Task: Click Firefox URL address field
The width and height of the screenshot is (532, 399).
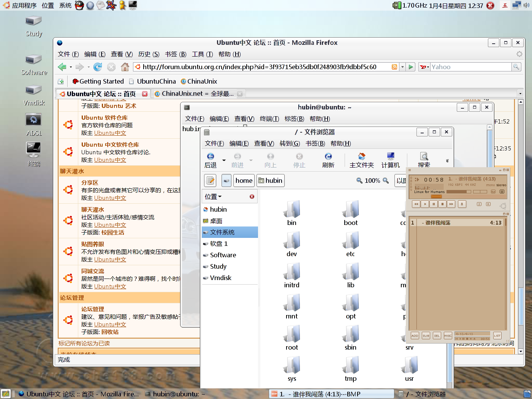Action: [266, 67]
